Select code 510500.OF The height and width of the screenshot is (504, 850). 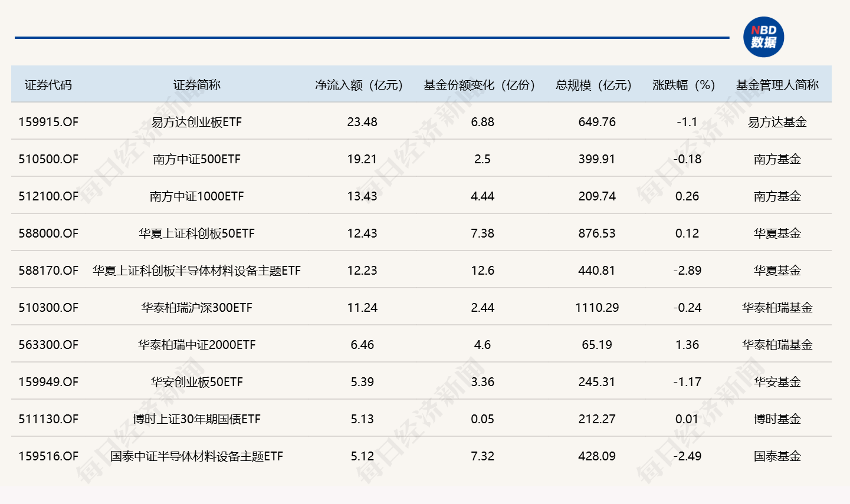(x=48, y=159)
